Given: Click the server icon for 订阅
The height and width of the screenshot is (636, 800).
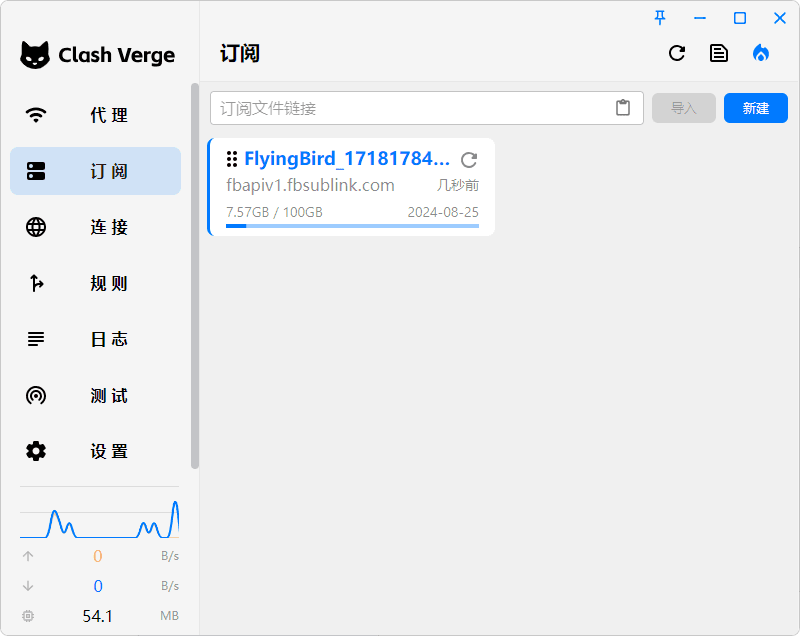Looking at the screenshot, I should pyautogui.click(x=36, y=171).
